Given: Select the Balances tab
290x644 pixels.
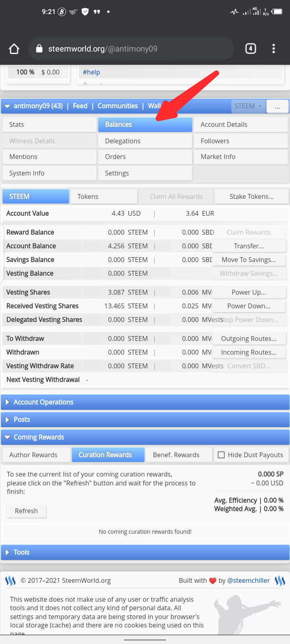Looking at the screenshot, I should (x=145, y=124).
